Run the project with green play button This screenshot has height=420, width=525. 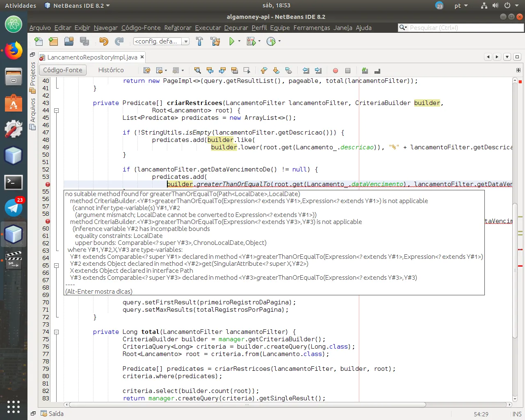pos(232,41)
